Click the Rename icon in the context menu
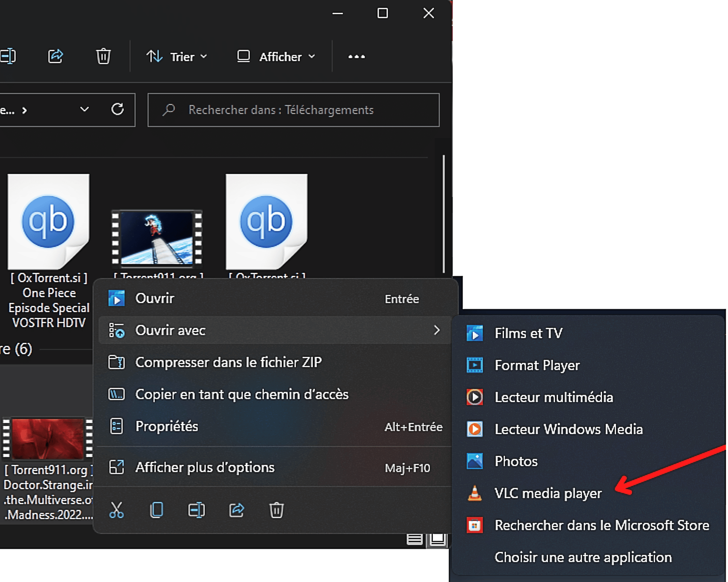Screen dimensions: 728x582 [x=197, y=510]
